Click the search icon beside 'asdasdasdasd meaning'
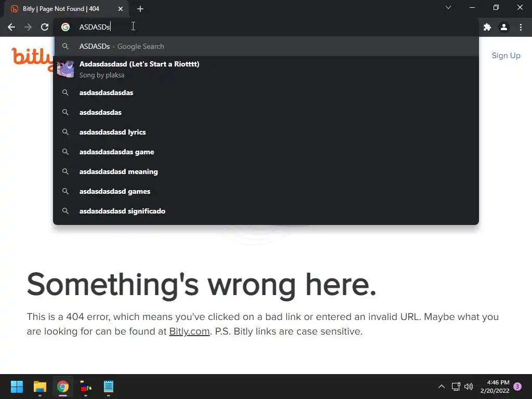Viewport: 532px width, 399px height. tap(65, 171)
